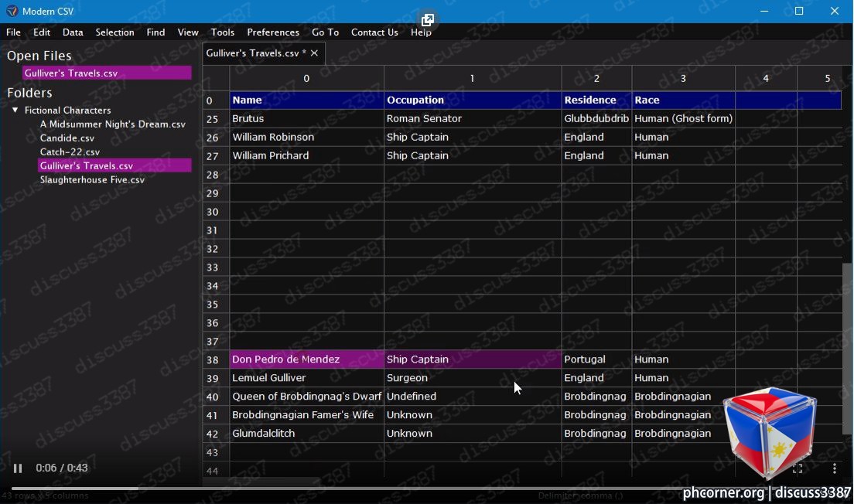Select the Brutus cell
The height and width of the screenshot is (504, 854).
(x=306, y=118)
